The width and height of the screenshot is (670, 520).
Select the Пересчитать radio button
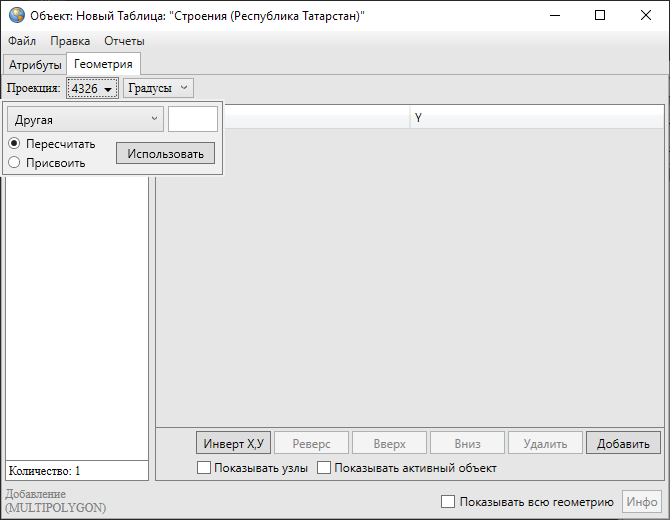[15, 144]
